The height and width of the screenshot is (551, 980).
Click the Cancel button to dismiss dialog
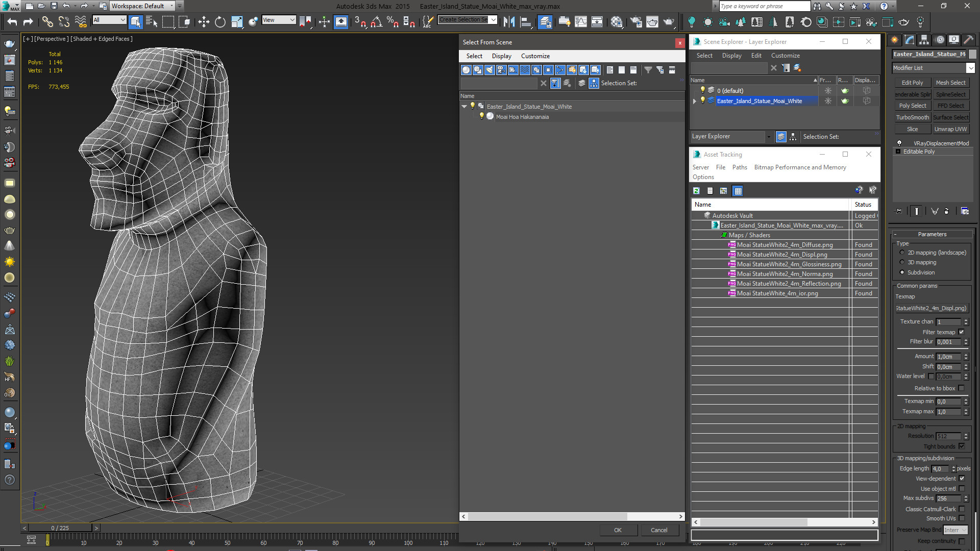coord(658,530)
